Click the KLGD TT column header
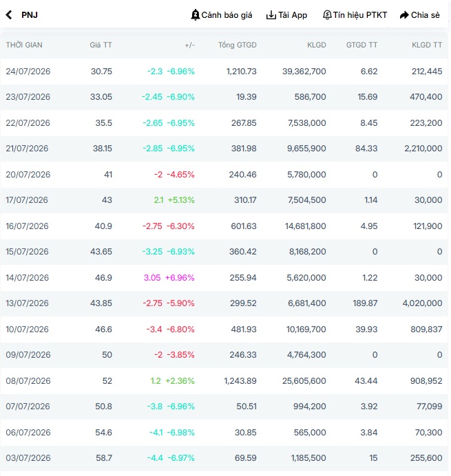 tap(427, 45)
